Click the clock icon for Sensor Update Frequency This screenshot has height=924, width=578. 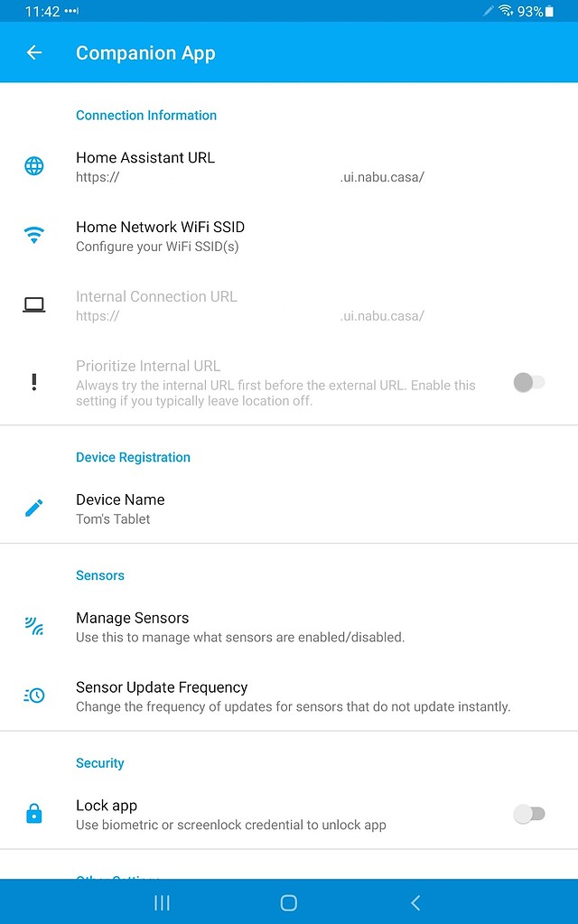[x=34, y=695]
